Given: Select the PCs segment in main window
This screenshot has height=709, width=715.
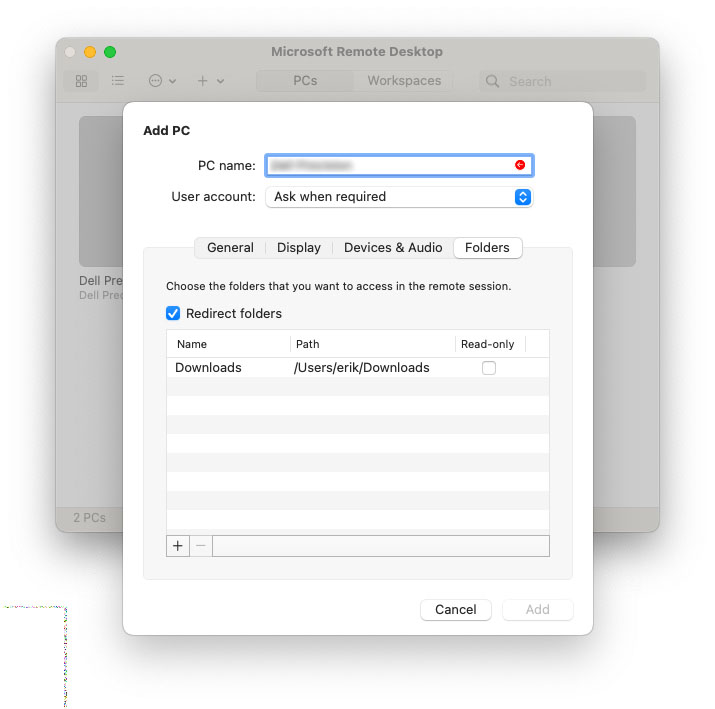Looking at the screenshot, I should (305, 81).
